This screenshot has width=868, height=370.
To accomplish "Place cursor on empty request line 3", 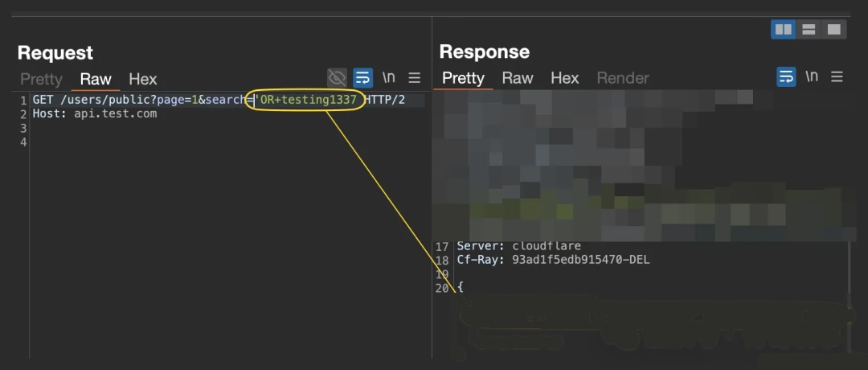I will (x=227, y=129).
